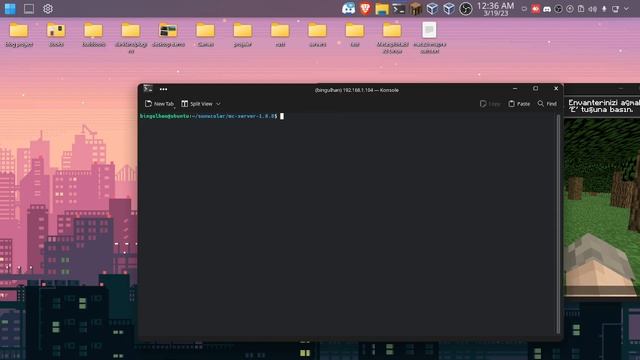Close the Konsole window
This screenshot has width=640, height=360.
[556, 89]
